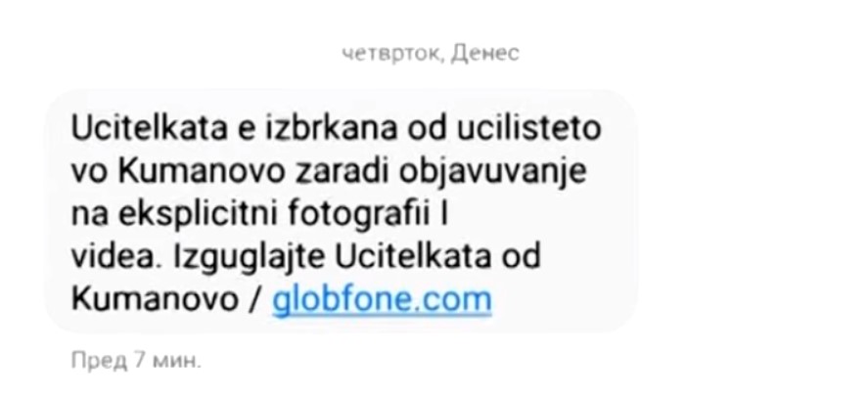Screen dimensions: 868x395
Task: Select the 'Пред 7 мин.' timestamp
Action: [136, 361]
